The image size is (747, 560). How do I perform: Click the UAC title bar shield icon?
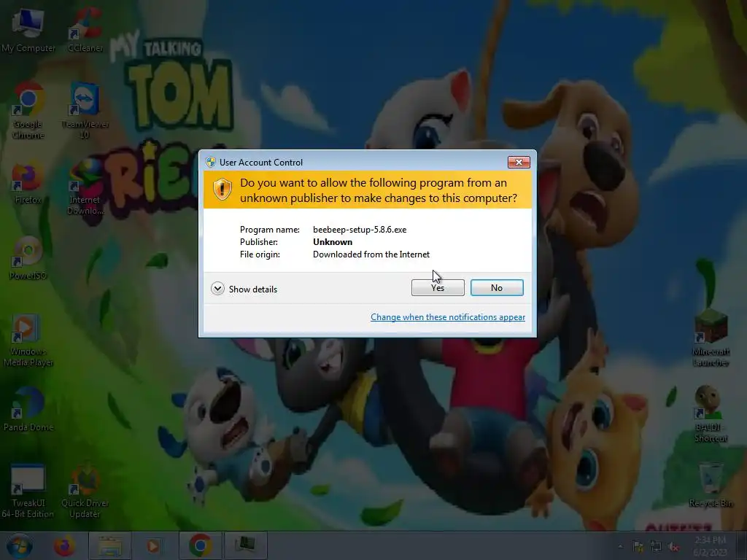pyautogui.click(x=211, y=162)
